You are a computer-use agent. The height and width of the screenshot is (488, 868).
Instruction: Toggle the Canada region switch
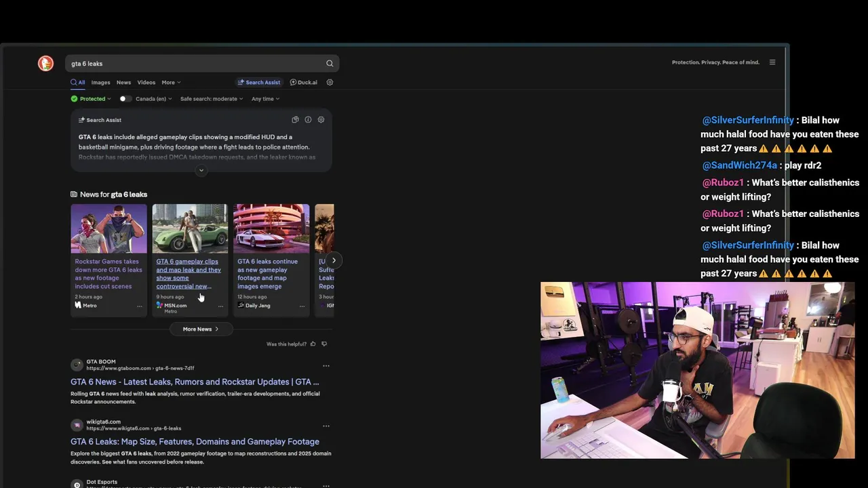pos(125,99)
